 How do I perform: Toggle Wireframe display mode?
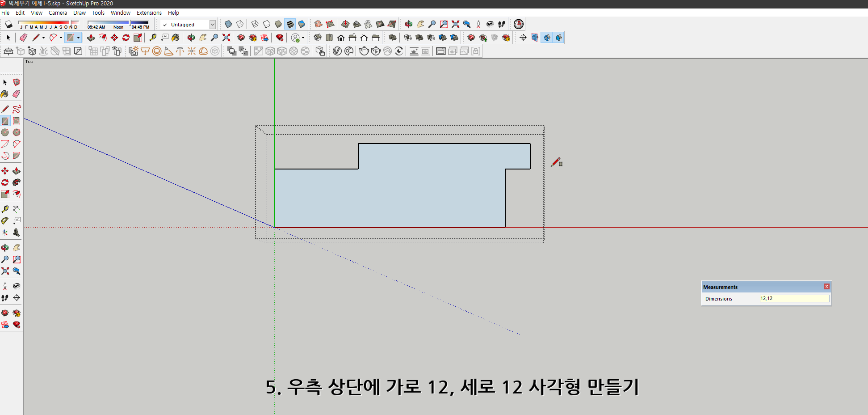click(254, 24)
